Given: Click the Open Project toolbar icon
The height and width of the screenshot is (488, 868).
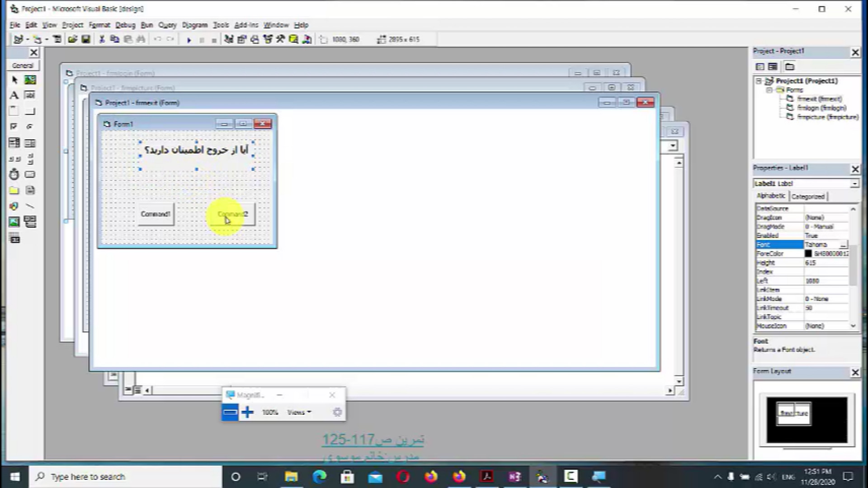Looking at the screenshot, I should [72, 39].
